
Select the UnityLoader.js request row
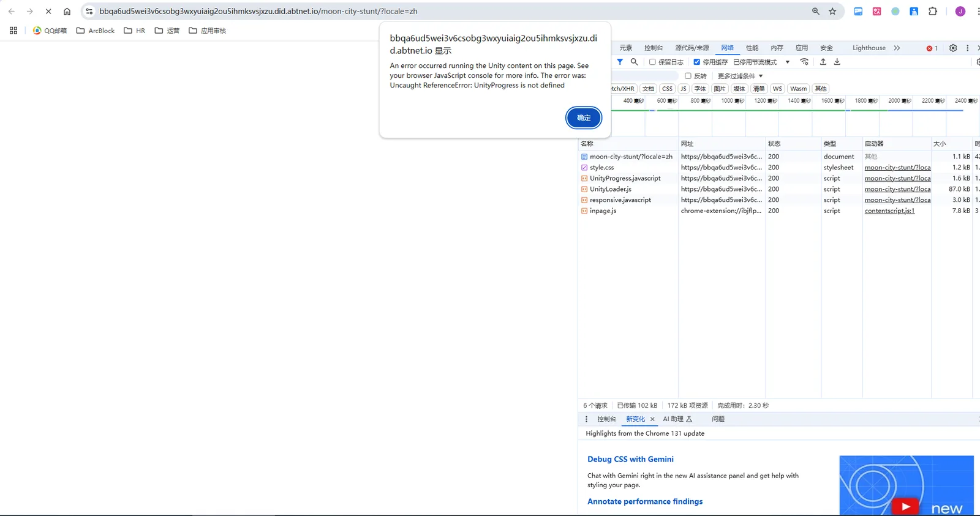point(779,189)
